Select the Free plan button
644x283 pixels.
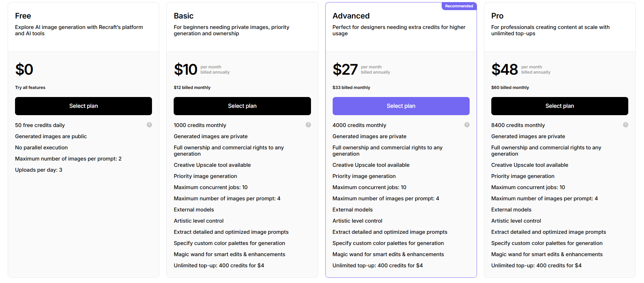coord(84,106)
